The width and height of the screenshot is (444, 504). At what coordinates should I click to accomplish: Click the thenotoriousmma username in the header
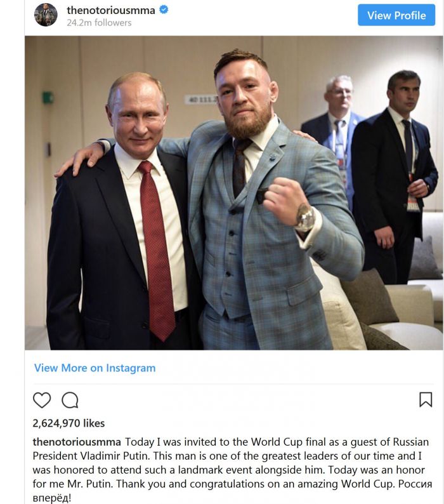pos(111,10)
